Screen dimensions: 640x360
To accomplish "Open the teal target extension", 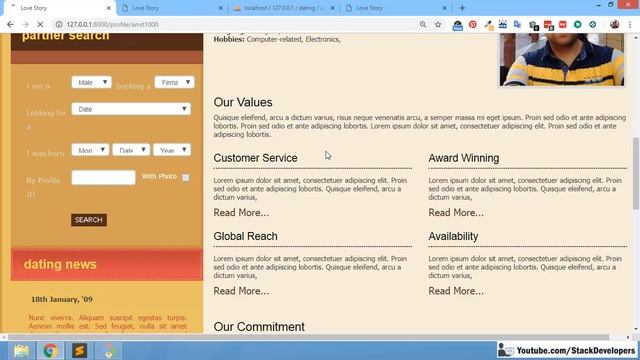I will (593, 24).
